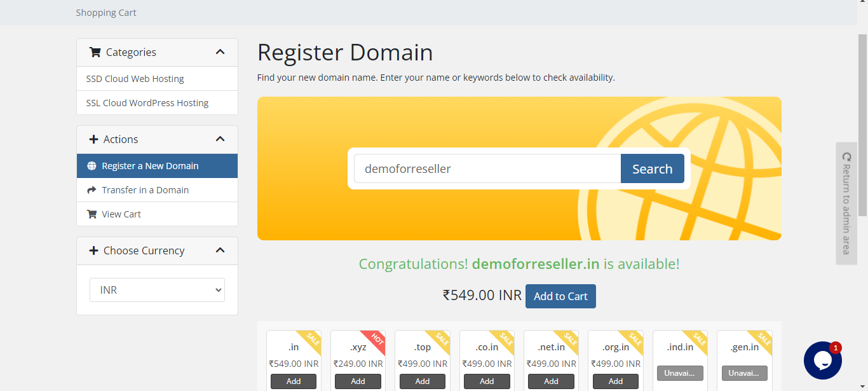Click the globe icon for Register a New Domain

coord(92,166)
